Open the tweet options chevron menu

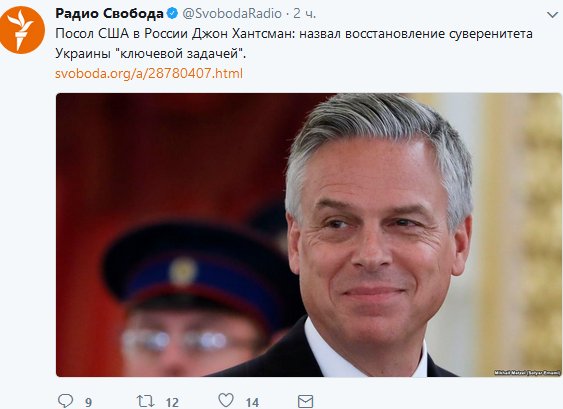552,15
